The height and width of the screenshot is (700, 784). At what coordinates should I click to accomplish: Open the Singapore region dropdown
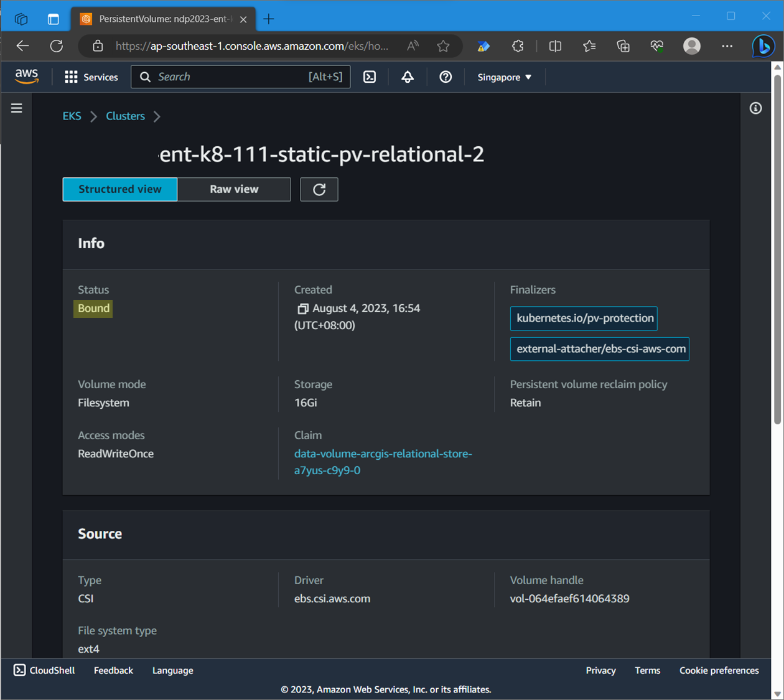tap(503, 77)
